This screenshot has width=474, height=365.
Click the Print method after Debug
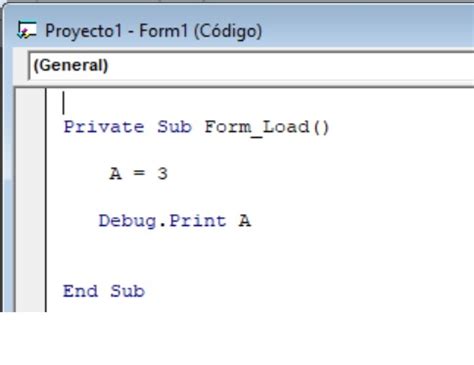pos(198,221)
